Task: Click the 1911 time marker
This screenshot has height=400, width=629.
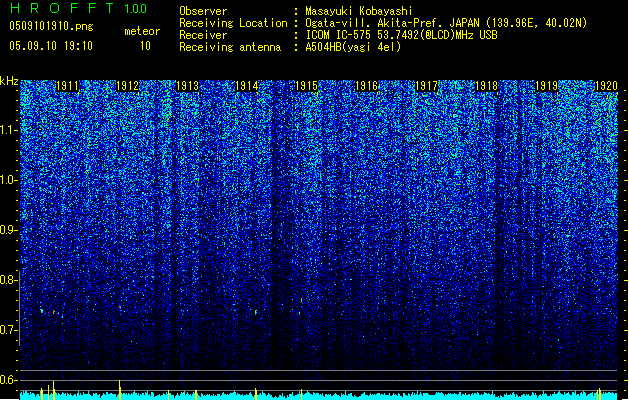Action: [x=67, y=86]
